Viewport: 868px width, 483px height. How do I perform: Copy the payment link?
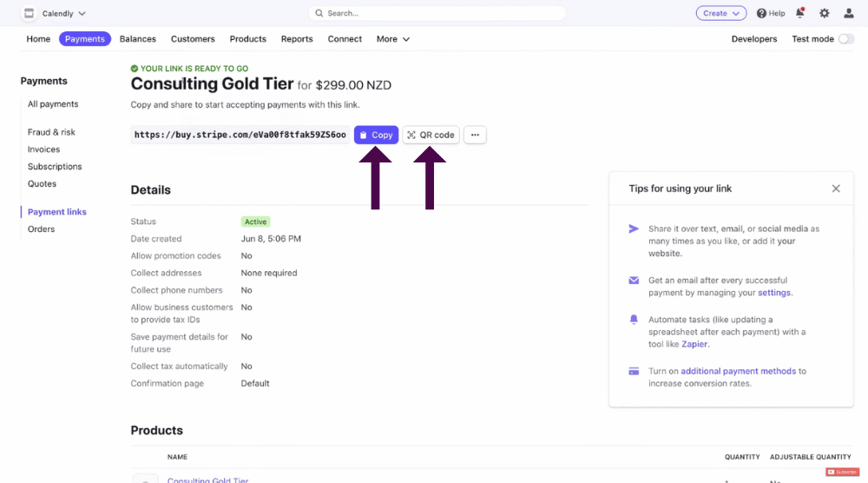click(377, 135)
